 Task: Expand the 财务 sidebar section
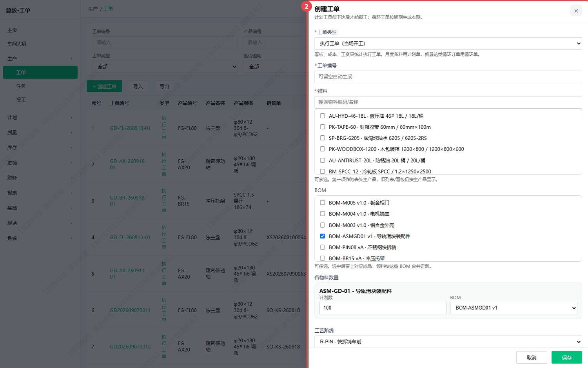tap(40, 178)
